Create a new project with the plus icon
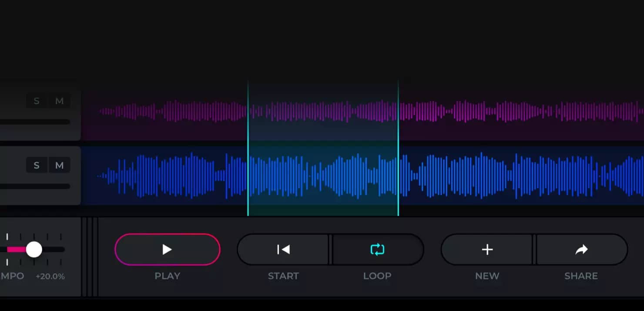This screenshot has height=311, width=644. click(487, 250)
